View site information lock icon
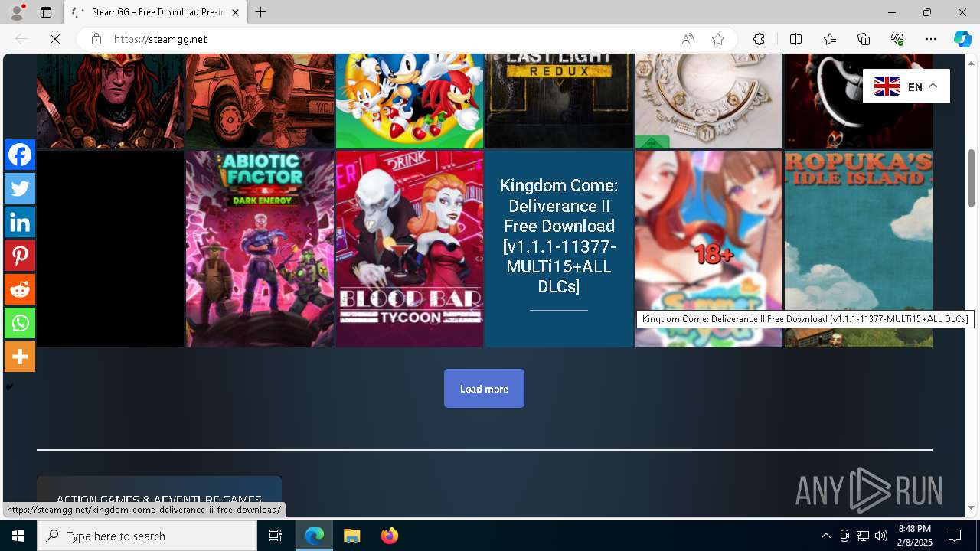The height and width of the screenshot is (551, 980). [x=96, y=39]
